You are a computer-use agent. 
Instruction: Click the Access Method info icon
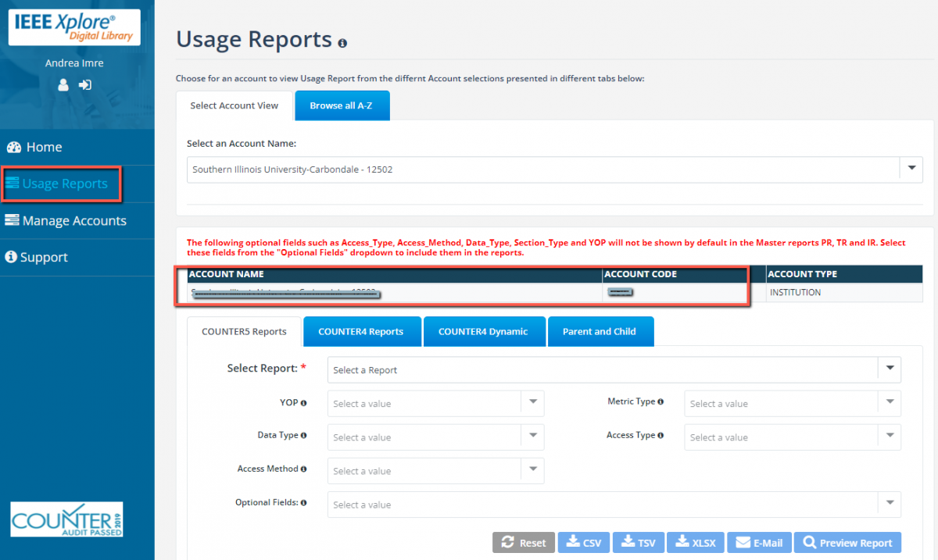tap(303, 469)
